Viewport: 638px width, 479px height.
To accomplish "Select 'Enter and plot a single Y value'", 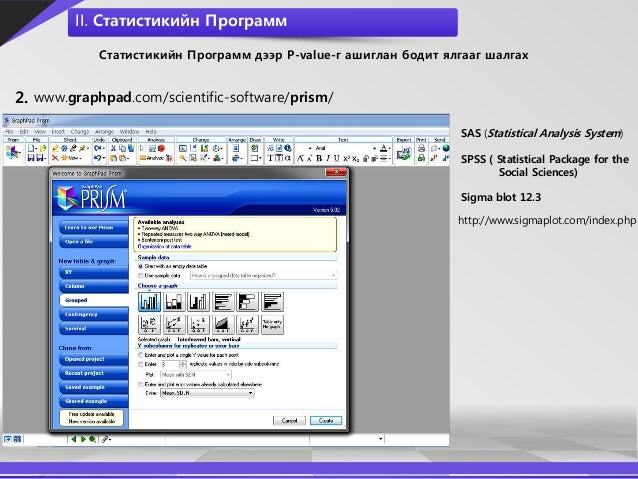I will 188,355.
